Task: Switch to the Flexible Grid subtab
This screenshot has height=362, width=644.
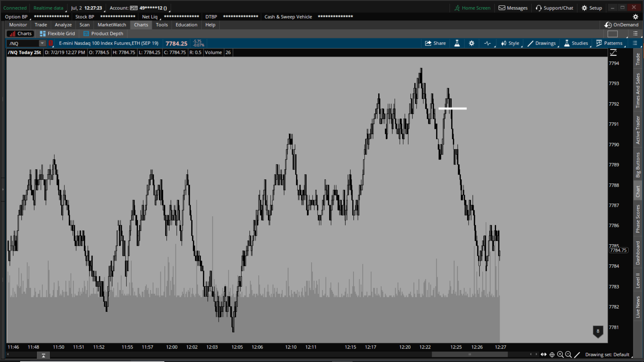Action: (x=57, y=34)
